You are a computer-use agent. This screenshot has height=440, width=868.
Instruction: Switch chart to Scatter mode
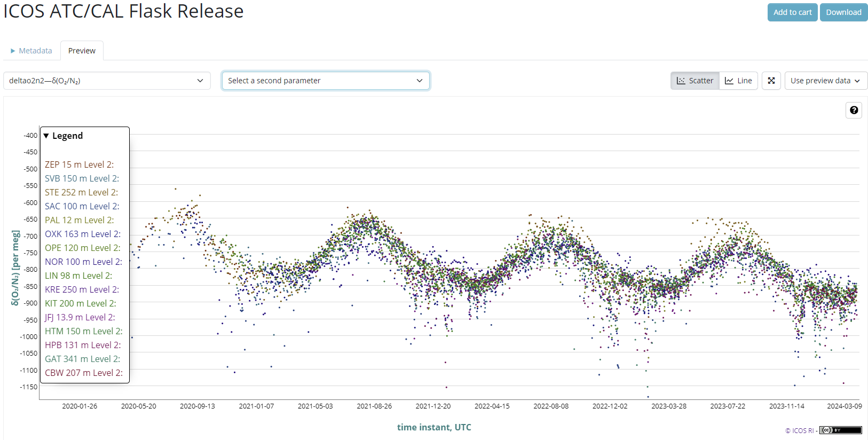695,81
